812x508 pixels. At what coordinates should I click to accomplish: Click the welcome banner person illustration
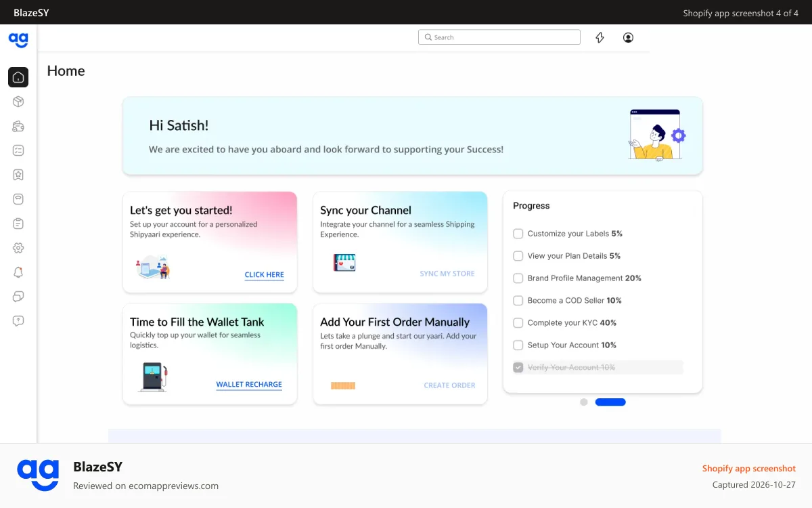[x=658, y=135]
